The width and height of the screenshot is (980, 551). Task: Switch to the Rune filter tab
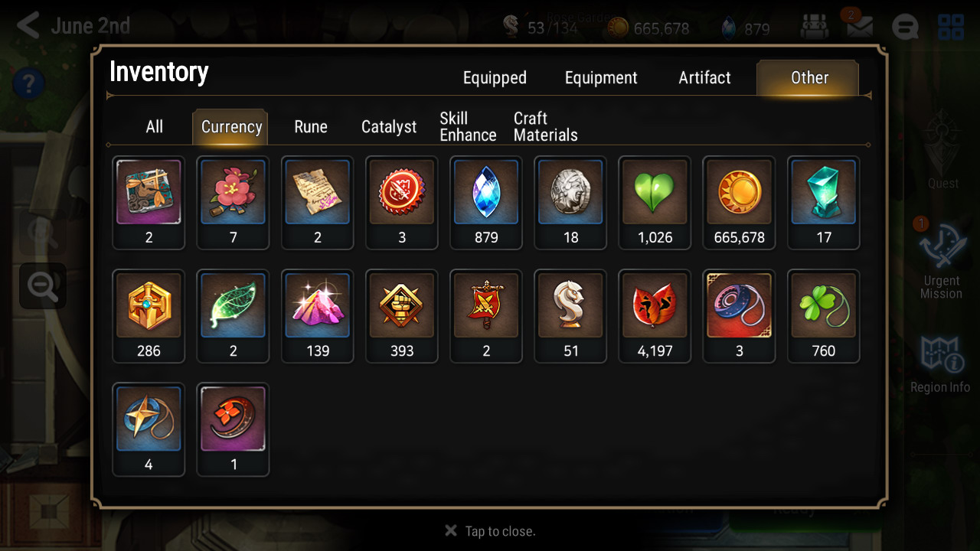pyautogui.click(x=311, y=127)
